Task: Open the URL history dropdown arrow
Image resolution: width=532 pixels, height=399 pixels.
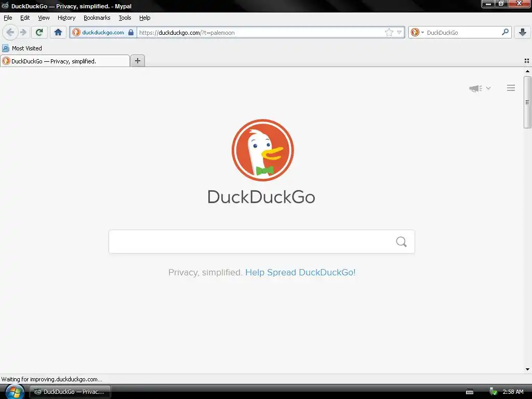Action: click(x=400, y=33)
